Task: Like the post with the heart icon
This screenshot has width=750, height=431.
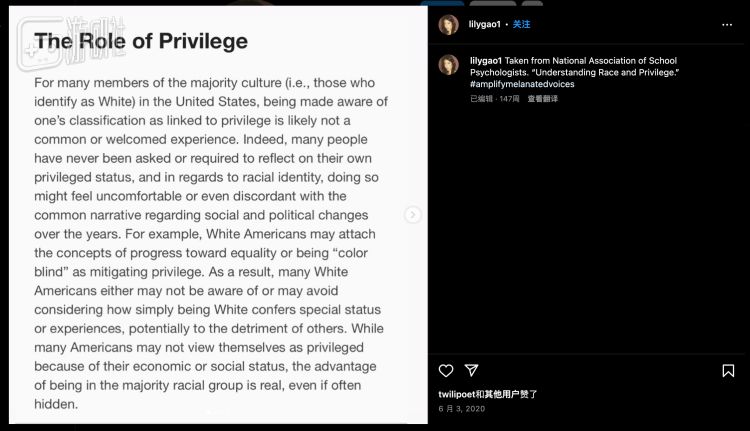Action: tap(446, 370)
